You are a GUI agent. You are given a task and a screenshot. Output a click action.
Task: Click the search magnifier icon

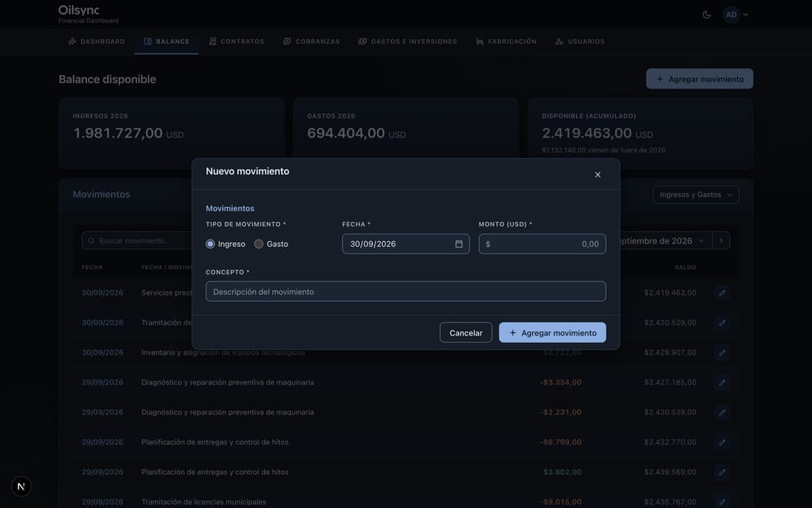pos(91,241)
